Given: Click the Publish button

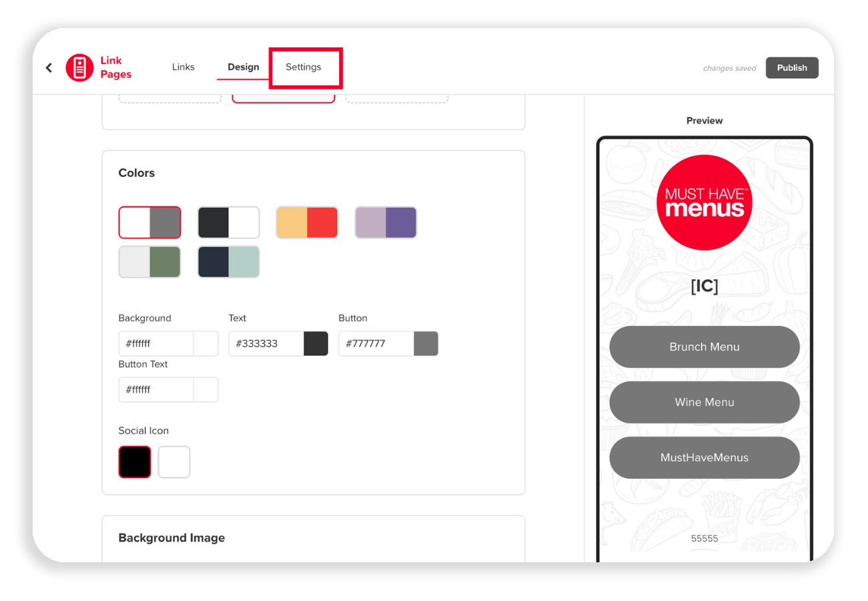Looking at the screenshot, I should (792, 67).
